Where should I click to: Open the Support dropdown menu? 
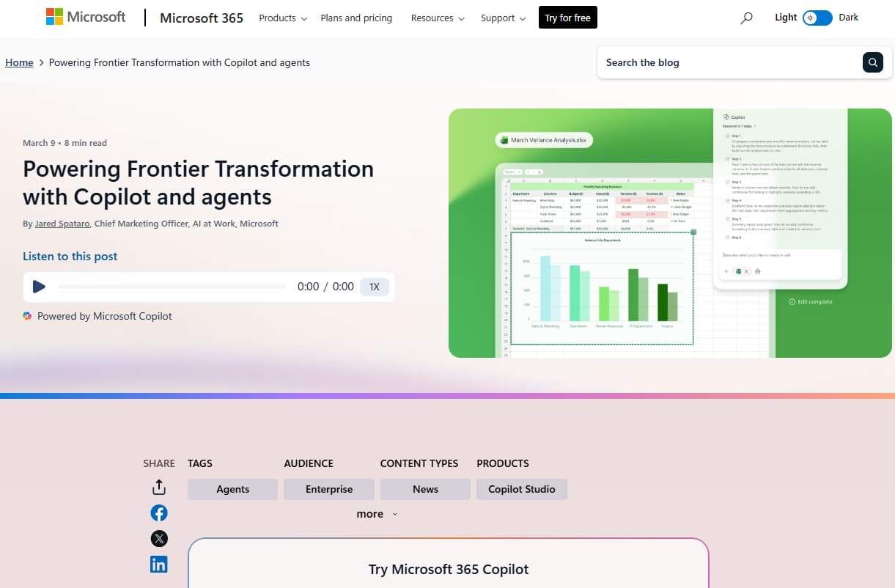tap(503, 18)
